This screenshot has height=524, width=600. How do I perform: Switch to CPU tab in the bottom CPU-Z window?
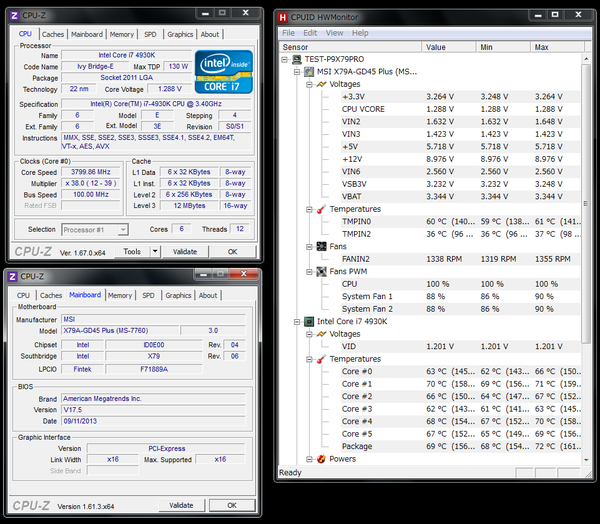[23, 295]
